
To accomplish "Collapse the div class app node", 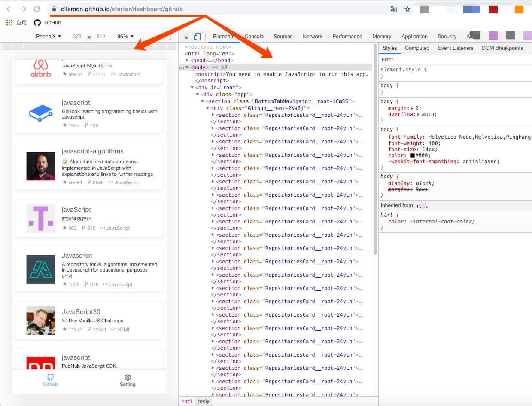I will (x=197, y=95).
